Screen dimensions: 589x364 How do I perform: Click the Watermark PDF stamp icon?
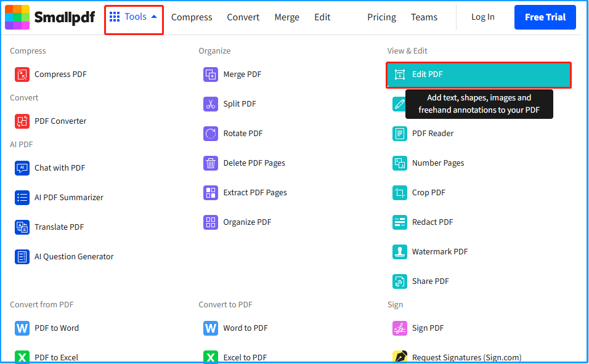pyautogui.click(x=400, y=252)
